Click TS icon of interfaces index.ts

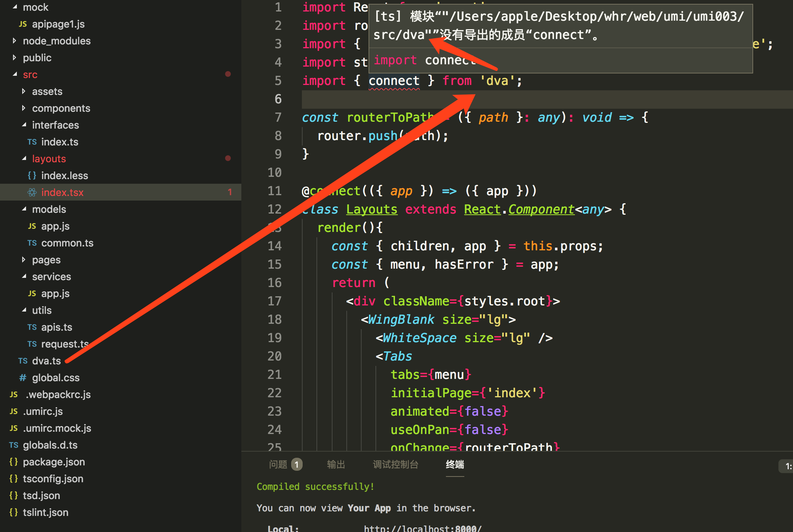32,142
